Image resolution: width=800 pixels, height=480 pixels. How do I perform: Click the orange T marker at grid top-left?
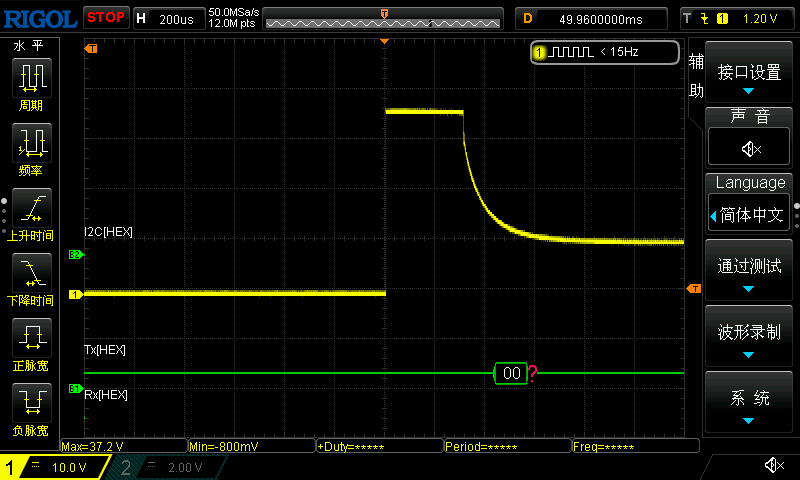(91, 48)
